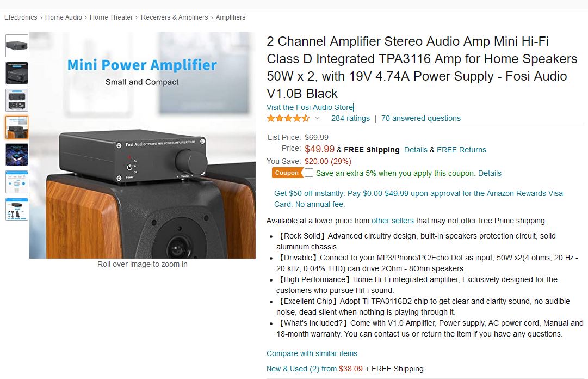588x379 pixels.
Task: Click the star rating icons
Action: coord(288,119)
